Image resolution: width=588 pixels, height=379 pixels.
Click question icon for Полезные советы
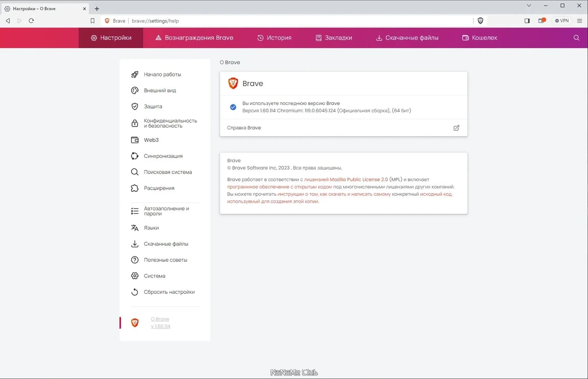click(135, 260)
